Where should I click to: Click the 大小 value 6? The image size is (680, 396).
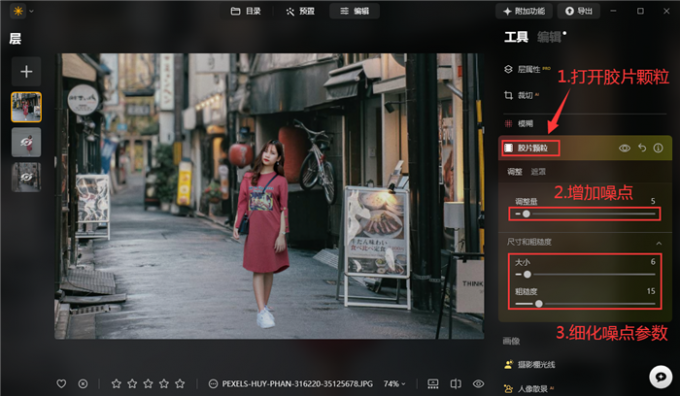653,262
